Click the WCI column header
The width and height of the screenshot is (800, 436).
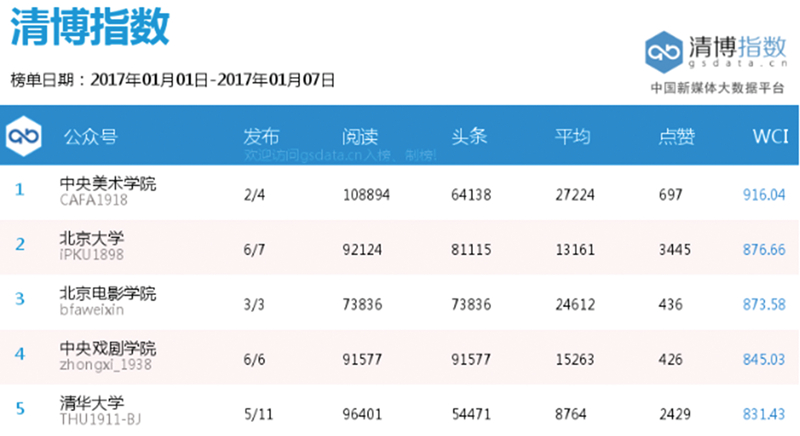click(770, 136)
